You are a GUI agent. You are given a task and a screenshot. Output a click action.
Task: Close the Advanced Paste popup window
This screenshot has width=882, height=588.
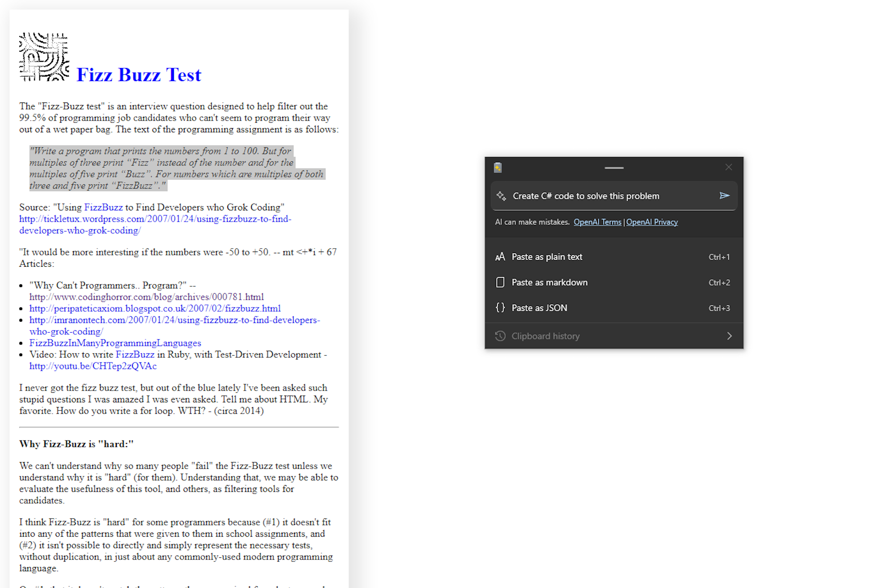[729, 167]
